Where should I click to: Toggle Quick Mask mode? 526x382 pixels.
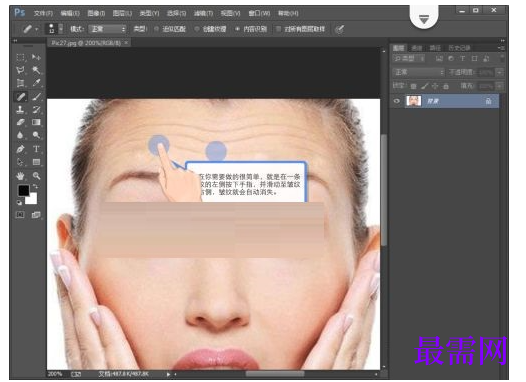pyautogui.click(x=20, y=215)
